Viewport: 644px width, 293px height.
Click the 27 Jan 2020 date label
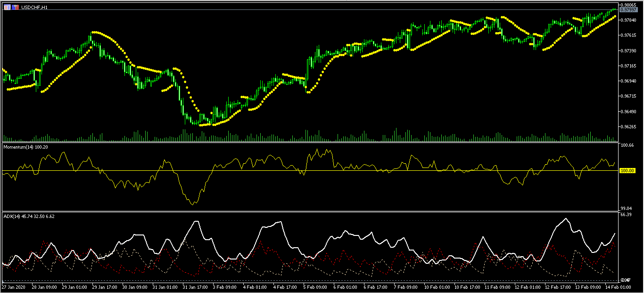coord(13,287)
